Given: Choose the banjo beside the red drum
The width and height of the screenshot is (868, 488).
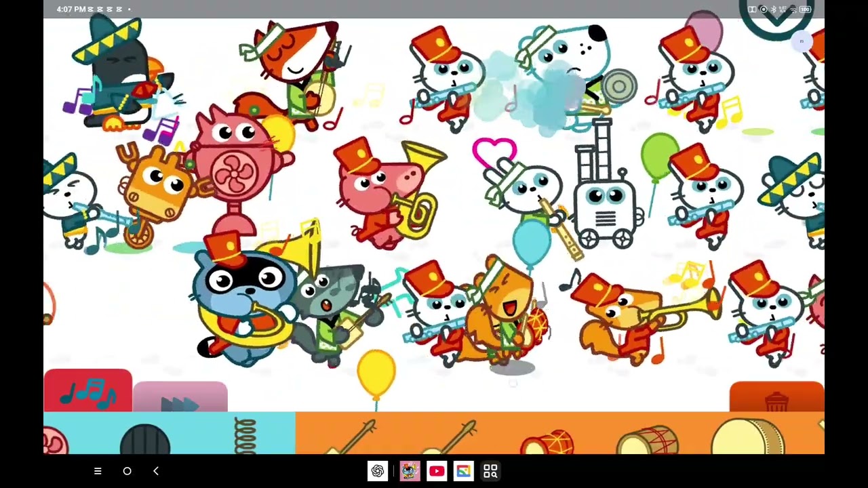Looking at the screenshot, I should tap(450, 438).
